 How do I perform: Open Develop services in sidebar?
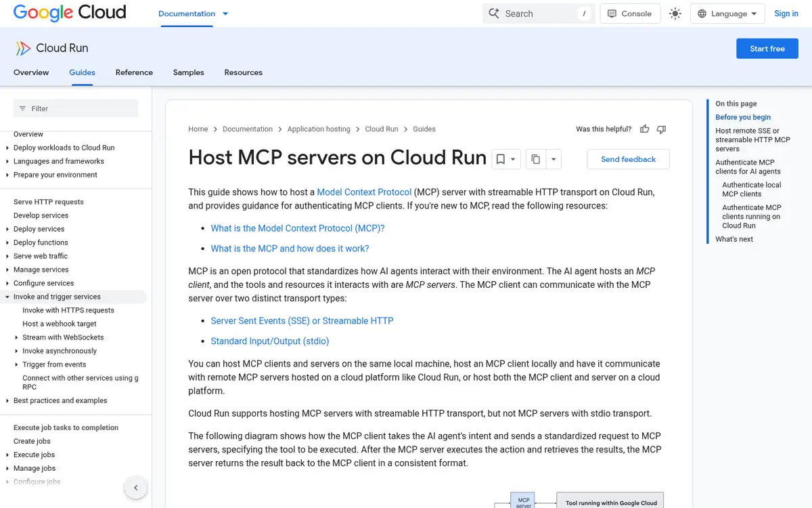coord(41,215)
